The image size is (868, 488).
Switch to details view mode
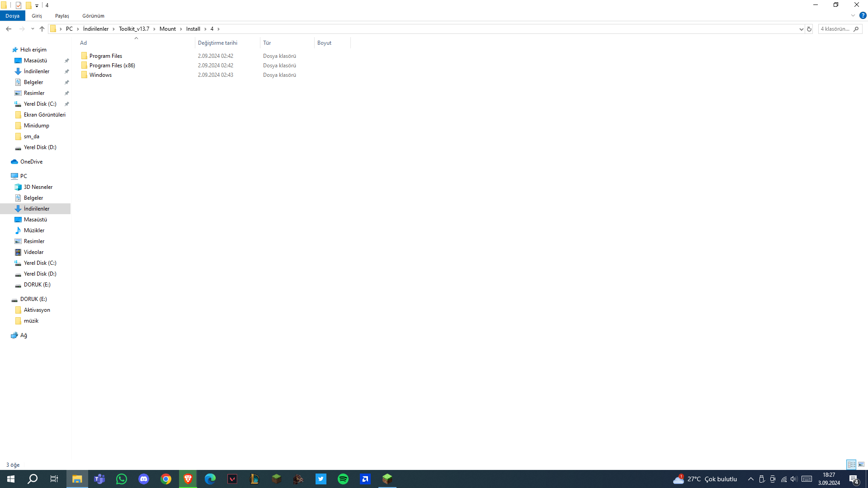851,465
